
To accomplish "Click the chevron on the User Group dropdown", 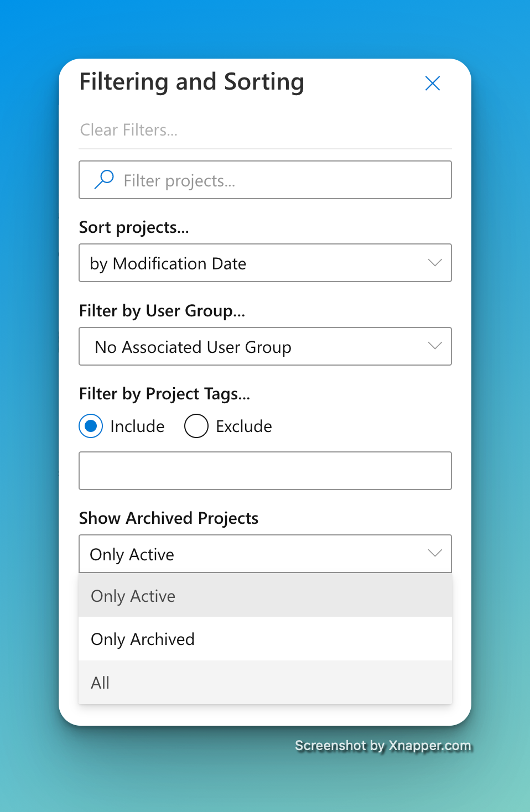I will [435, 345].
